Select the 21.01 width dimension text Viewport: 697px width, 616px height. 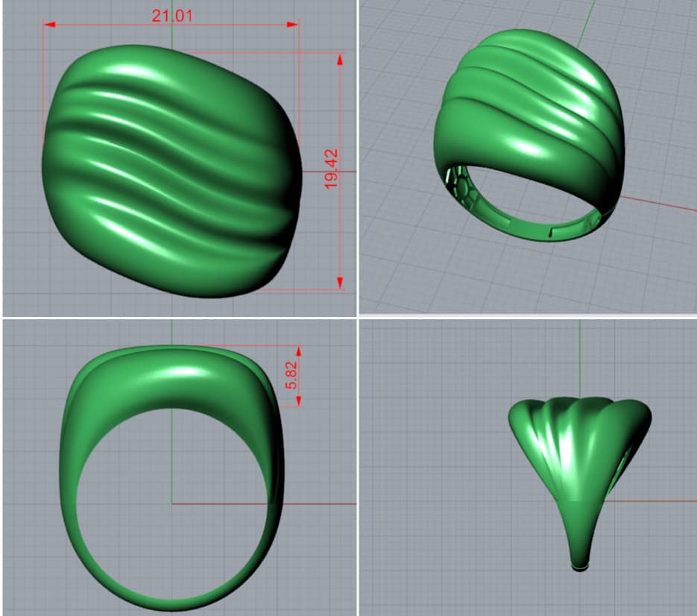(172, 16)
